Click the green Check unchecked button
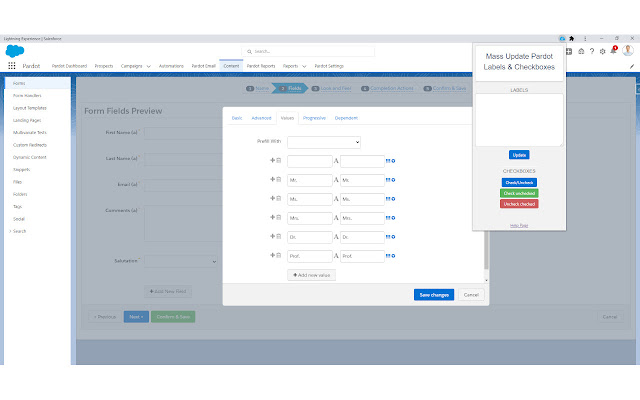640x400 pixels. 519,193
